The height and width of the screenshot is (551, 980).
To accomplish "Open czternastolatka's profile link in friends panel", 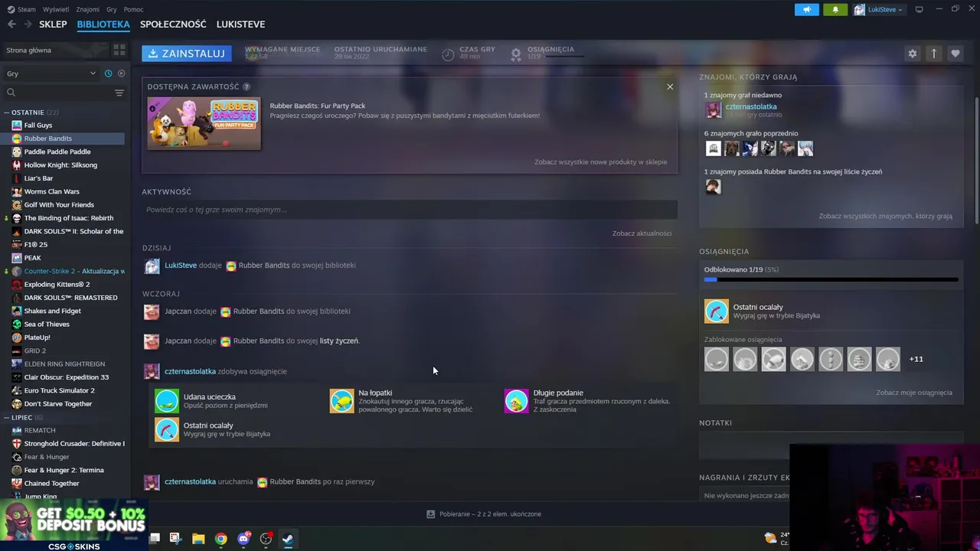I will point(751,106).
